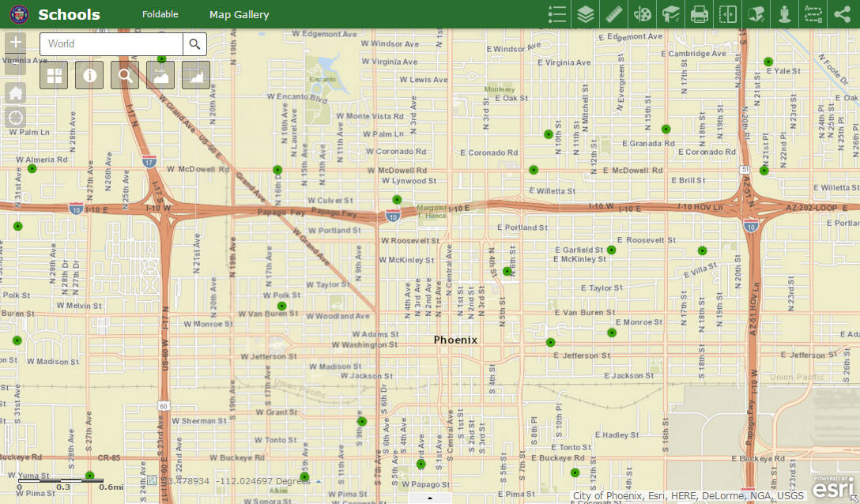The image size is (860, 504).
Task: Click the graduation cap school icon
Action: click(671, 14)
